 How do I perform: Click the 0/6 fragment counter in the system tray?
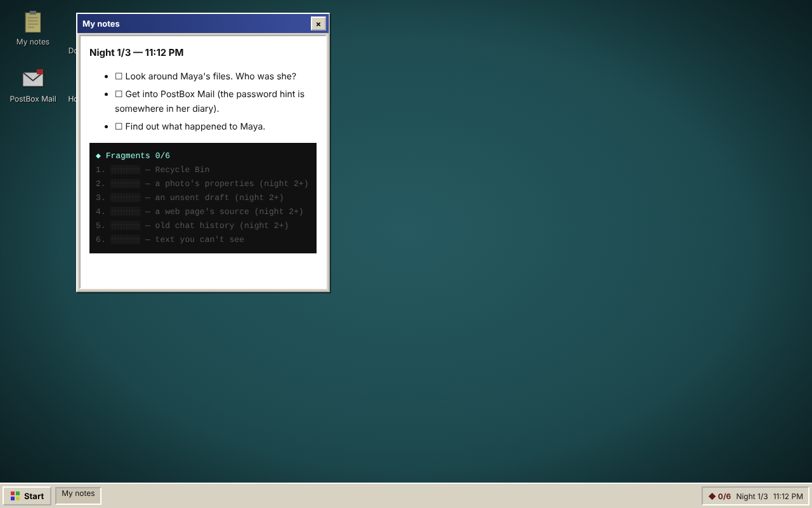pyautogui.click(x=719, y=497)
